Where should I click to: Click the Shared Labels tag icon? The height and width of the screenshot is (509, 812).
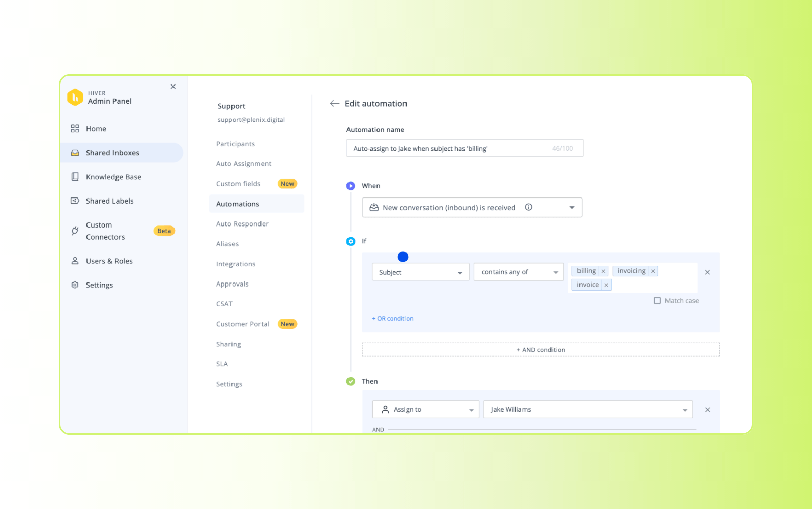[x=75, y=201]
